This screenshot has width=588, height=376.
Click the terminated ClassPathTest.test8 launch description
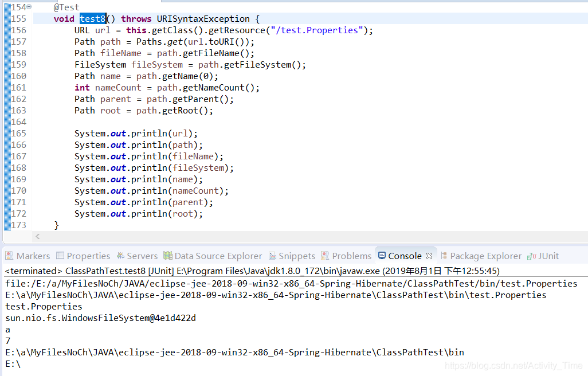pos(252,271)
